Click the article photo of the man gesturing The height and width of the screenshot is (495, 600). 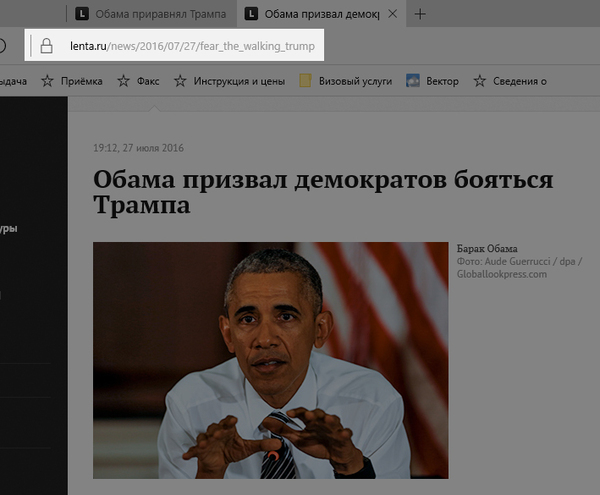tap(270, 360)
